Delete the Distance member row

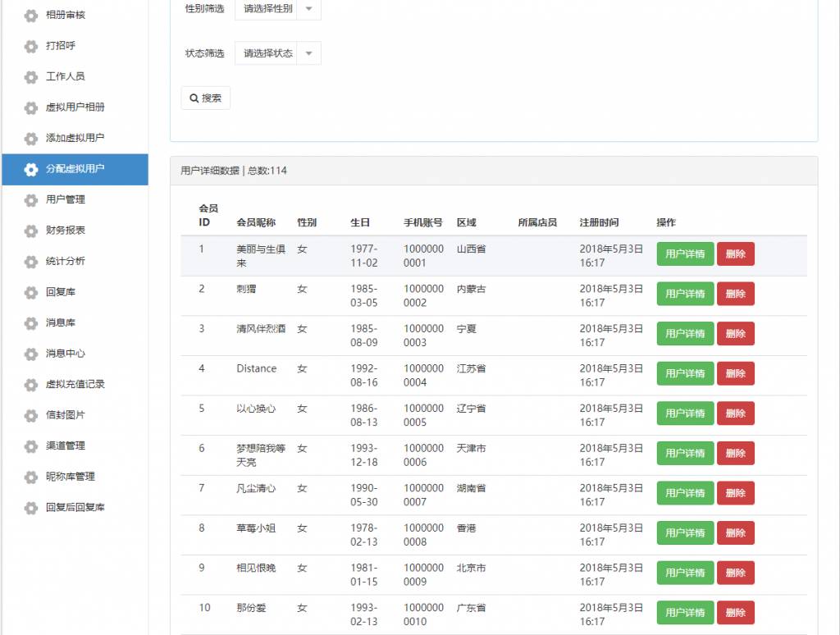click(736, 373)
